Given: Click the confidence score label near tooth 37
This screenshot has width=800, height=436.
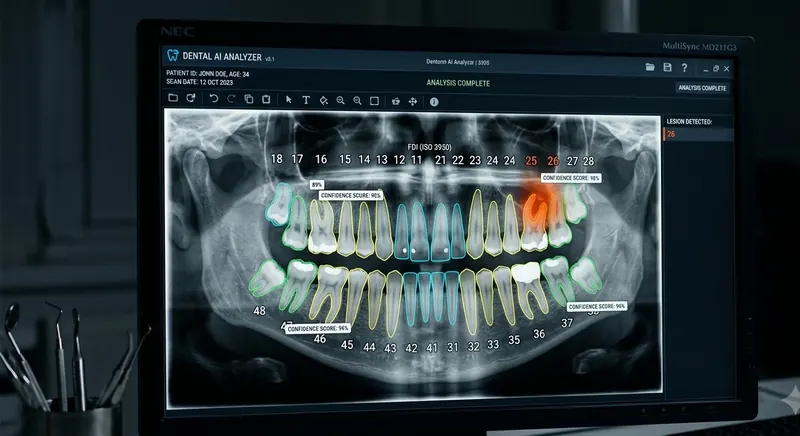Looking at the screenshot, I should point(596,306).
